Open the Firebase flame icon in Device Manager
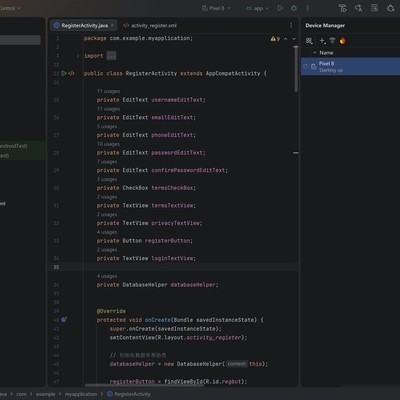 [x=342, y=41]
